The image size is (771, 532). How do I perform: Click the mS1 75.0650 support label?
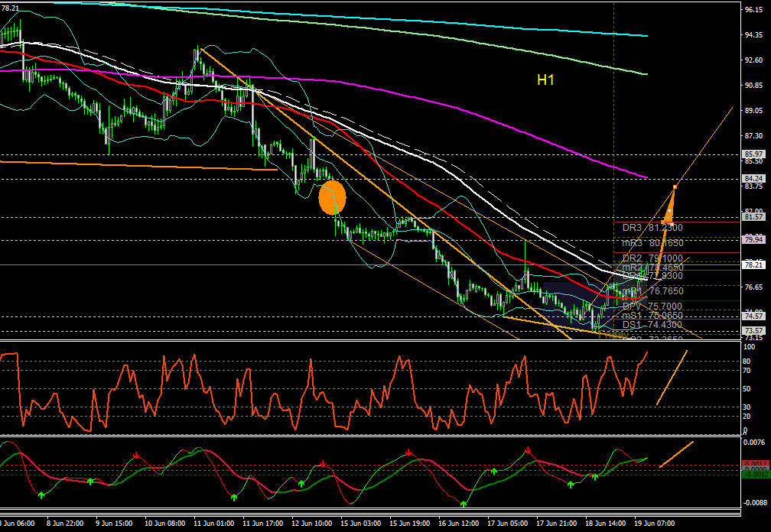click(x=652, y=316)
